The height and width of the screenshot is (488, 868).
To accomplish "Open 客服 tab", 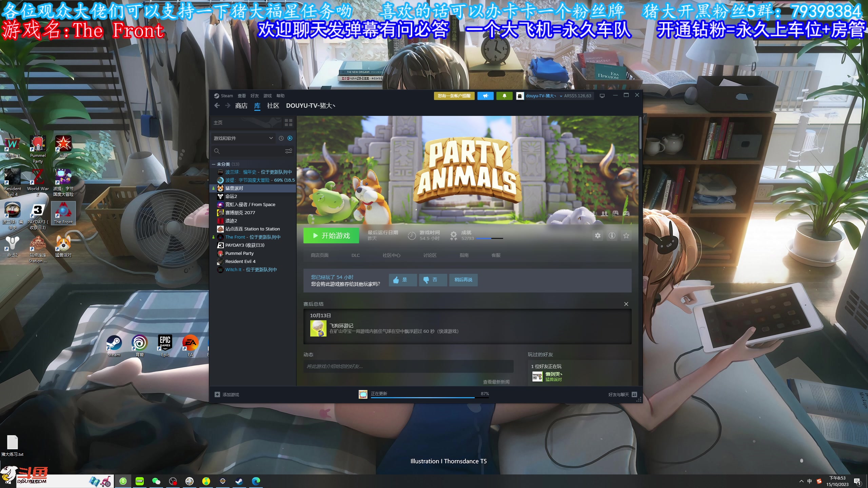I will pos(496,255).
